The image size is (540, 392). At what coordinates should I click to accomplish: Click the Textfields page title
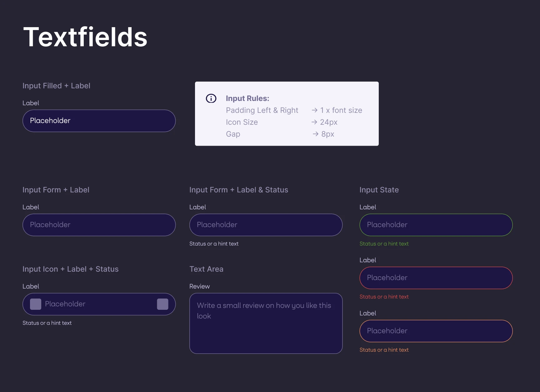click(85, 37)
